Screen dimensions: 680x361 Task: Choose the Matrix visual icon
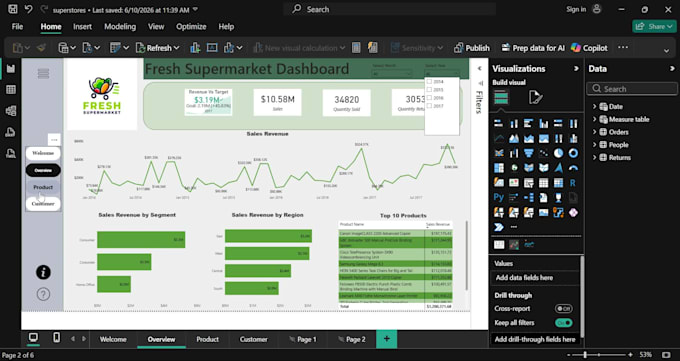pyautogui.click(x=559, y=183)
